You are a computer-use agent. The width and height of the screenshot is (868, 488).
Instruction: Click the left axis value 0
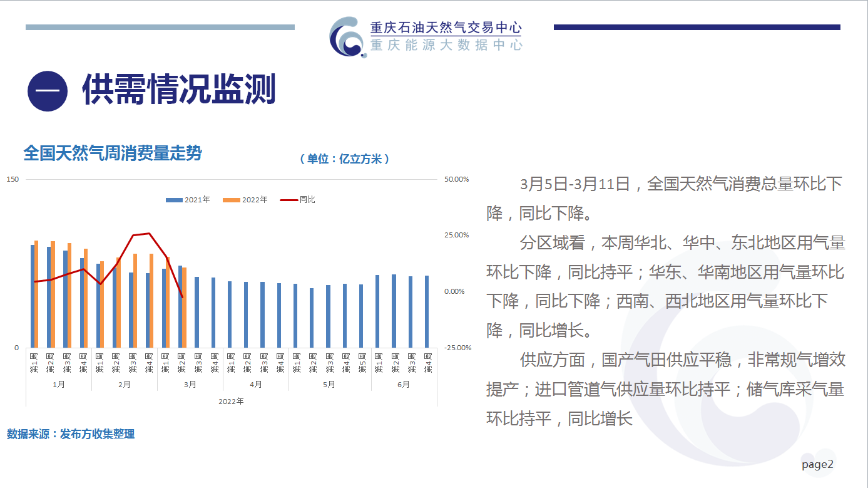pos(16,348)
